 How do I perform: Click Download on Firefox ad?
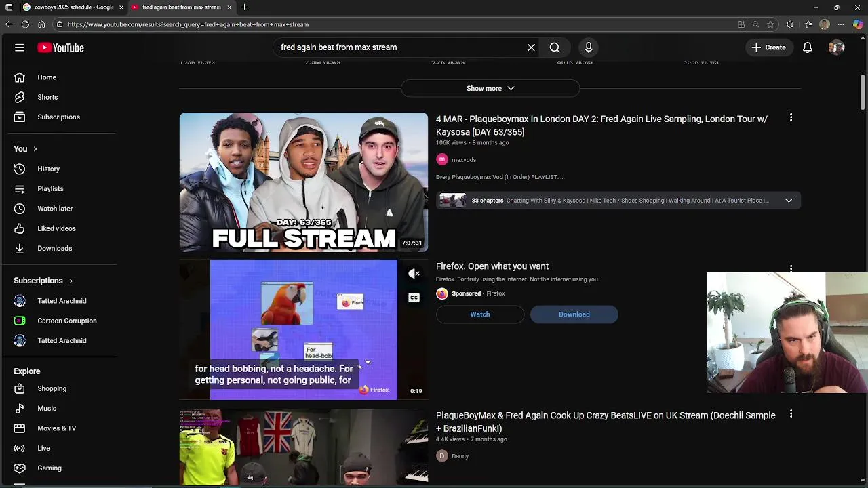pos(574,314)
